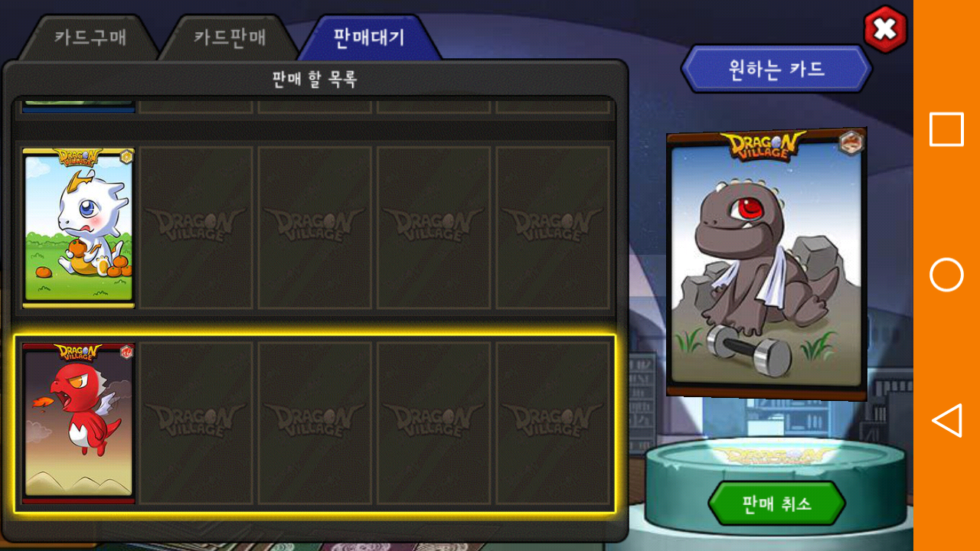The height and width of the screenshot is (551, 980).
Task: Close the card shop with red X
Action: pyautogui.click(x=885, y=30)
